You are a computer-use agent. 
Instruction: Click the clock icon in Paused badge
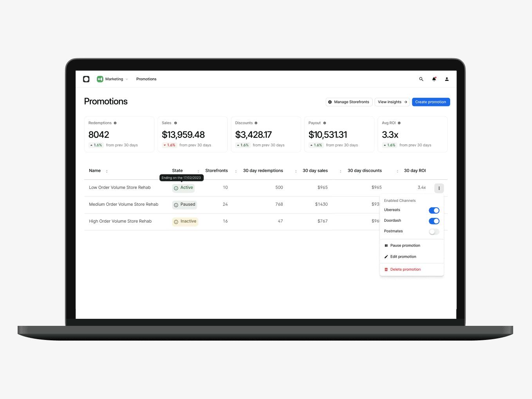[176, 205]
